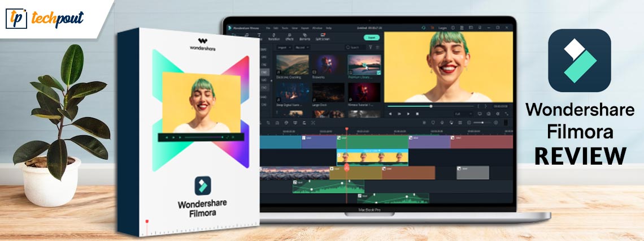Click the Login button in title bar
This screenshot has width=644, height=241.
click(x=442, y=28)
